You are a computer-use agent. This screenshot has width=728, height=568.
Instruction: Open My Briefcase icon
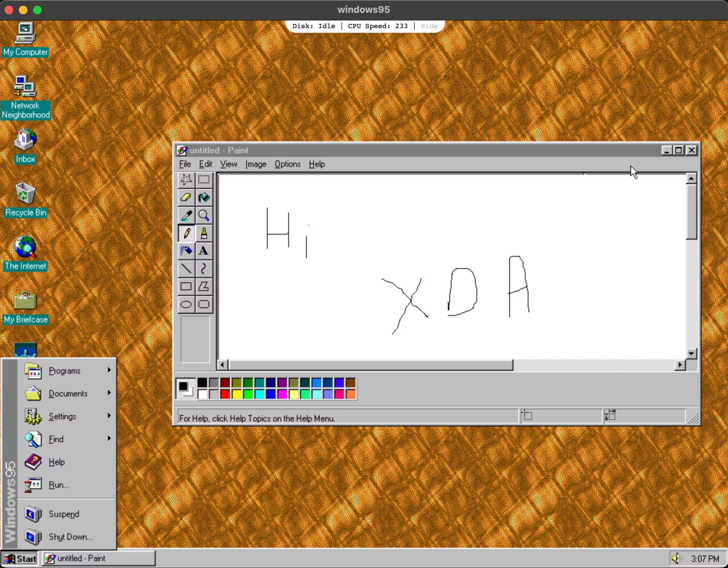[25, 307]
